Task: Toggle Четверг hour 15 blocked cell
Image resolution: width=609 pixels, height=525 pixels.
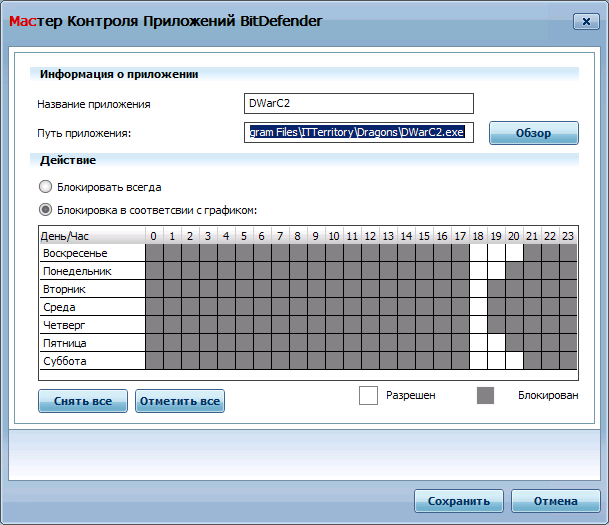Action: [x=424, y=325]
